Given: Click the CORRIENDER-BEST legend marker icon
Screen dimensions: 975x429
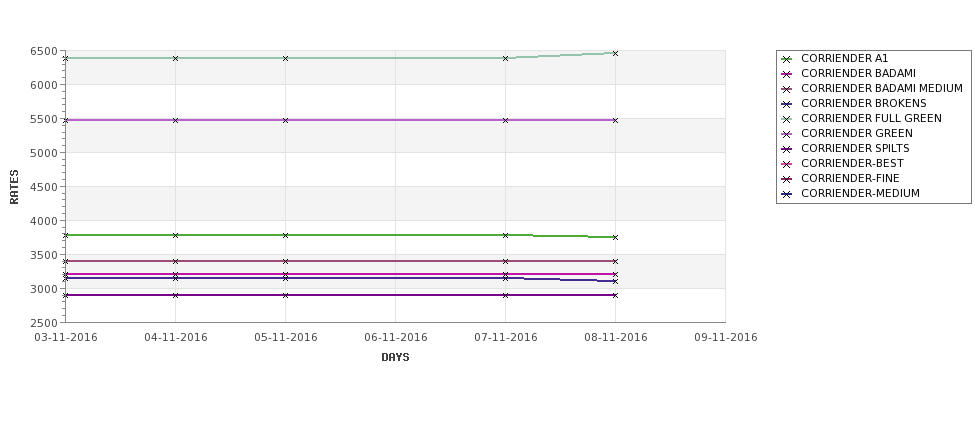Looking at the screenshot, I should [787, 164].
